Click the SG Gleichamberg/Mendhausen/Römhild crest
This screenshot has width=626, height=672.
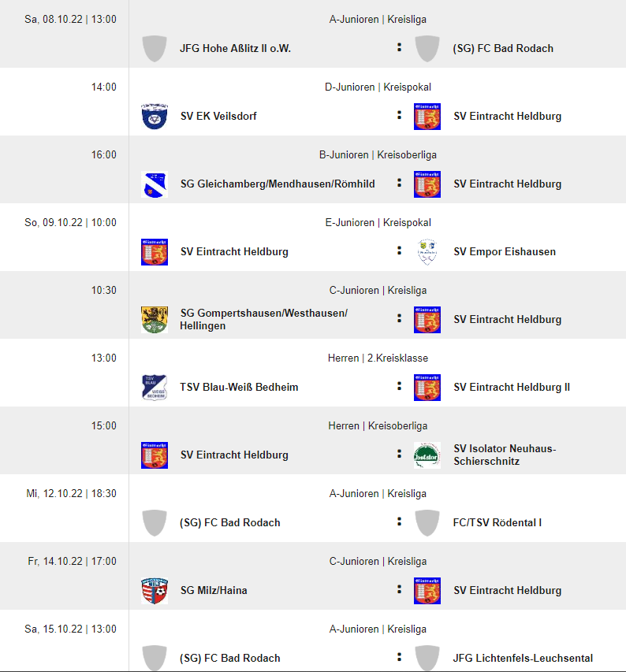point(155,184)
